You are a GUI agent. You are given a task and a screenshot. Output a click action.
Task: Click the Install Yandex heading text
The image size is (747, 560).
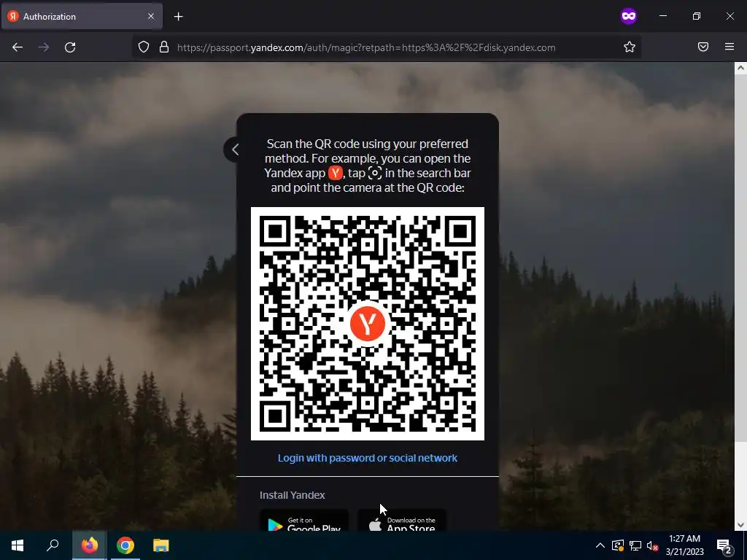tap(292, 495)
